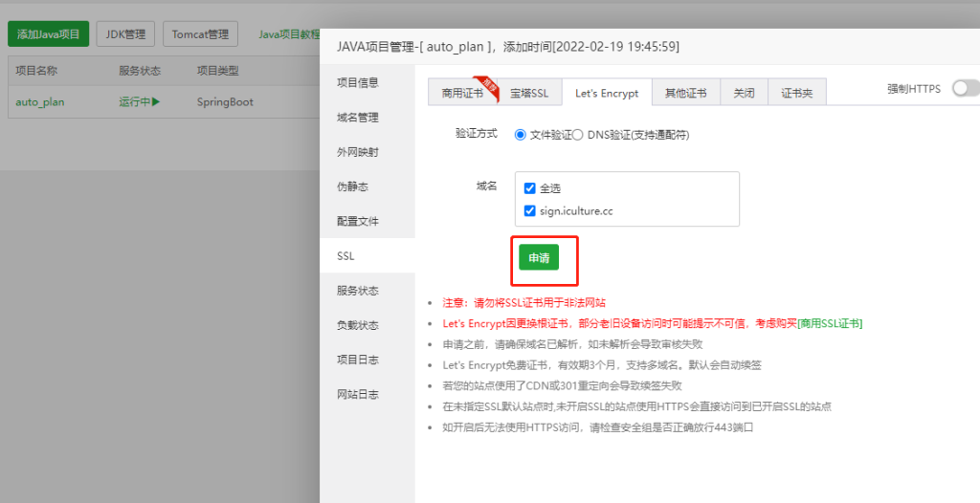Screen dimensions: 980x503
Task: Click the running arrow icon beside 运行中
Action: 156,102
